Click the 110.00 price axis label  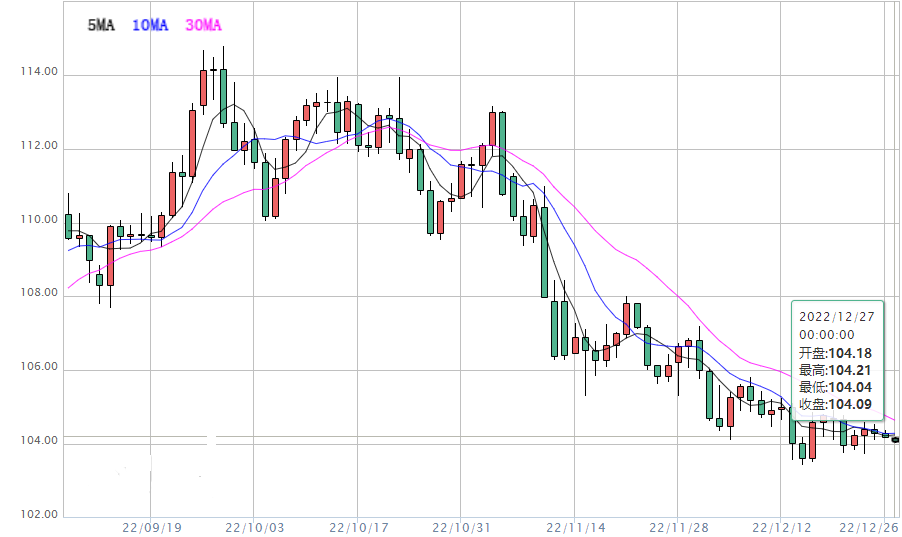click(x=39, y=219)
